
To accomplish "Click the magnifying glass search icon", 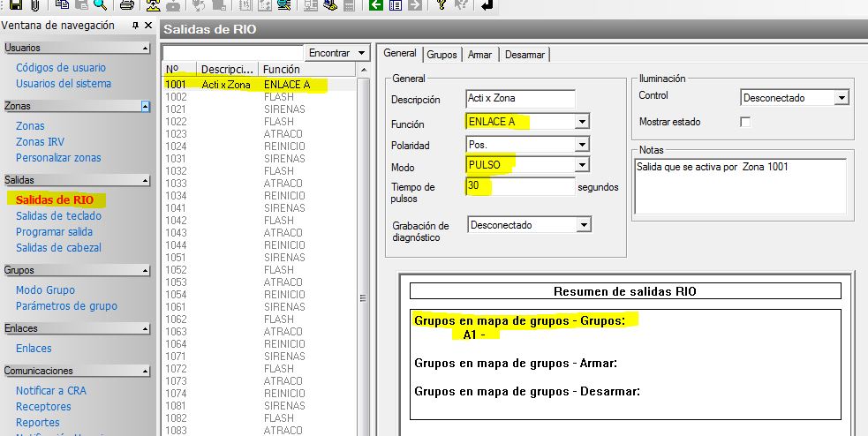I will point(100,5).
